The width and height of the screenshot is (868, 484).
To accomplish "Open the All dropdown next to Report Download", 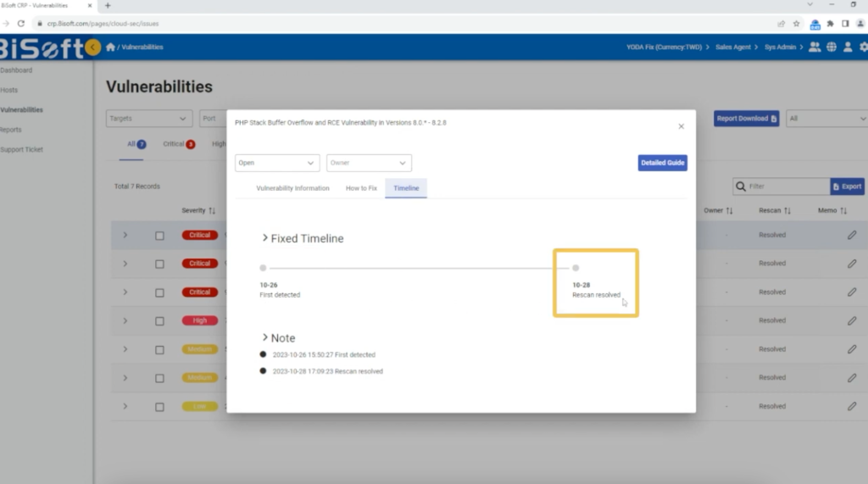I will tap(827, 119).
